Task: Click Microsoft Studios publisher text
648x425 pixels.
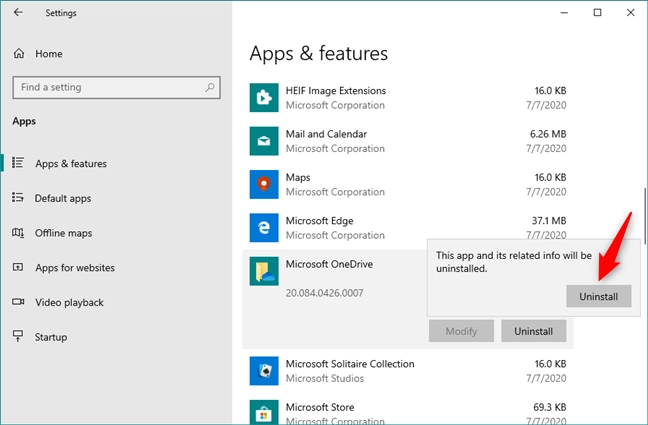Action: pos(325,378)
